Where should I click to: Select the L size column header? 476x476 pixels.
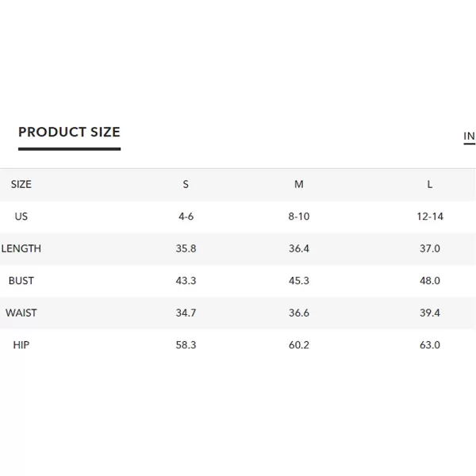(430, 184)
